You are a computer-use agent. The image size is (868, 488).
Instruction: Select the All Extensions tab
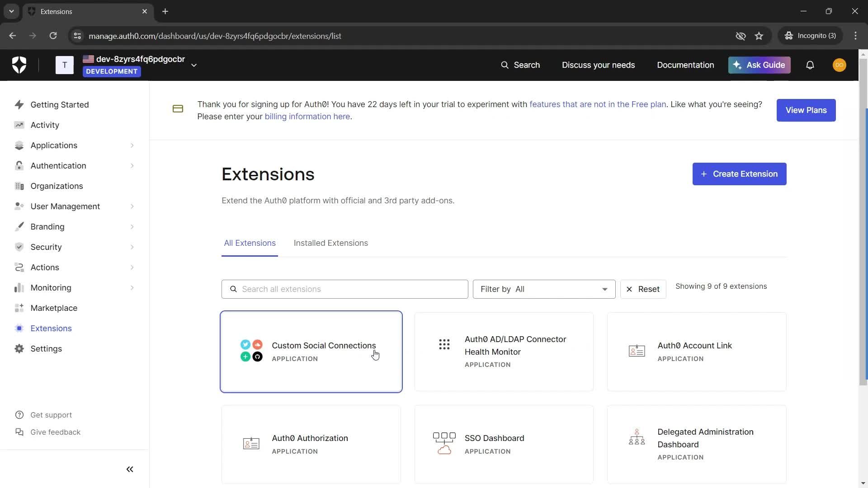(x=250, y=243)
